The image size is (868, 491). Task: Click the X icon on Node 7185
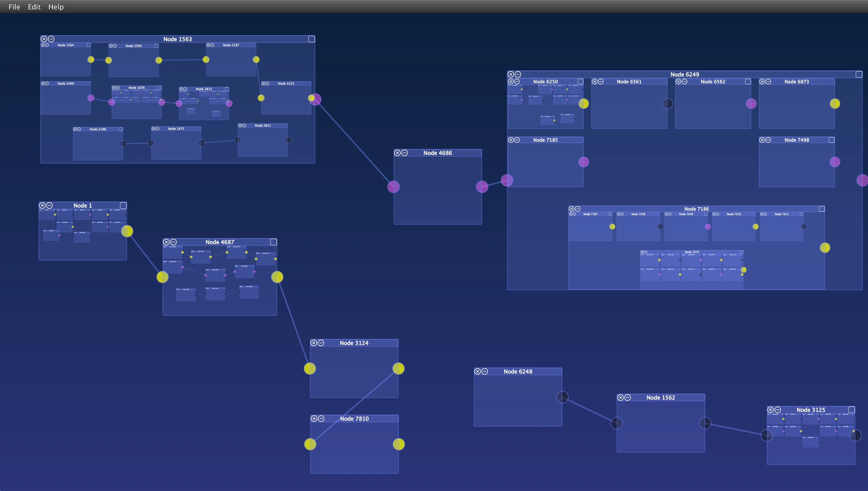pyautogui.click(x=511, y=140)
